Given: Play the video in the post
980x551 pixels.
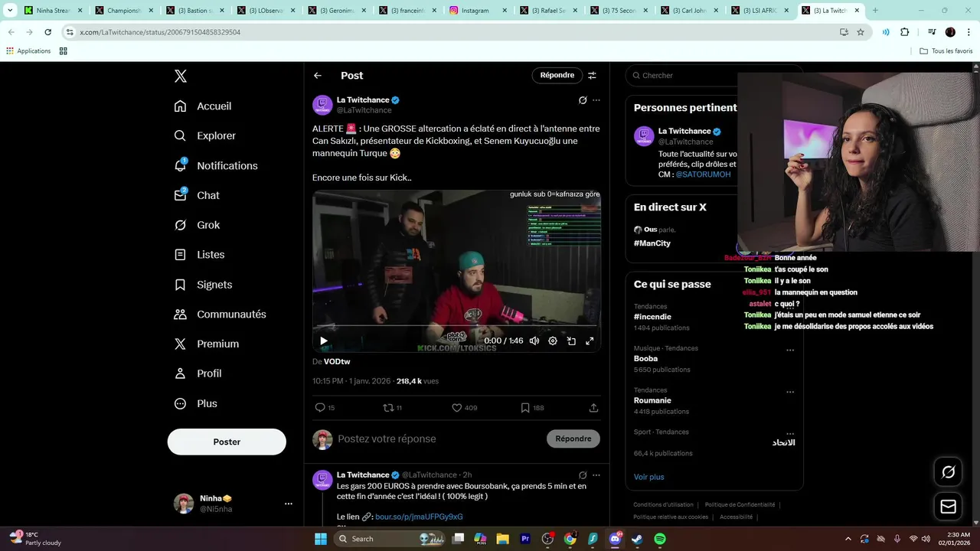Looking at the screenshot, I should click(324, 341).
